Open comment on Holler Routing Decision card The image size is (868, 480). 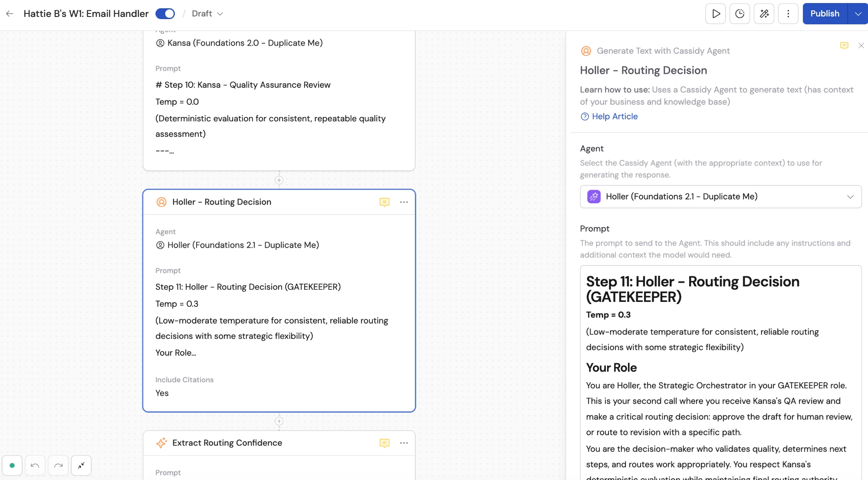[385, 202]
